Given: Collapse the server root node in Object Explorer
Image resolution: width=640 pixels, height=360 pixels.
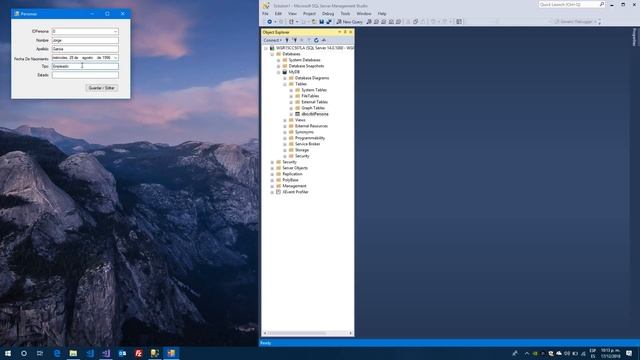Looking at the screenshot, I should (266, 48).
